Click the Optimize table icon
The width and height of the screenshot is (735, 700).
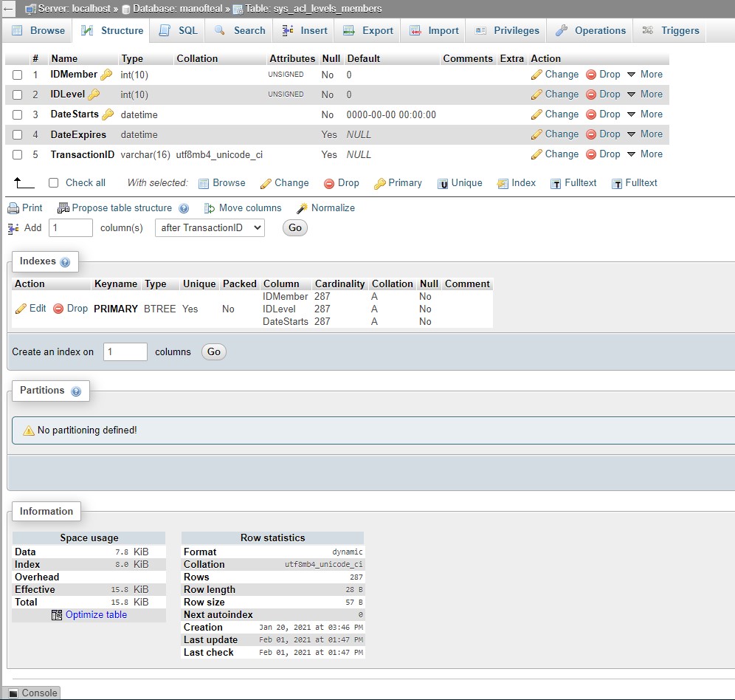57,615
